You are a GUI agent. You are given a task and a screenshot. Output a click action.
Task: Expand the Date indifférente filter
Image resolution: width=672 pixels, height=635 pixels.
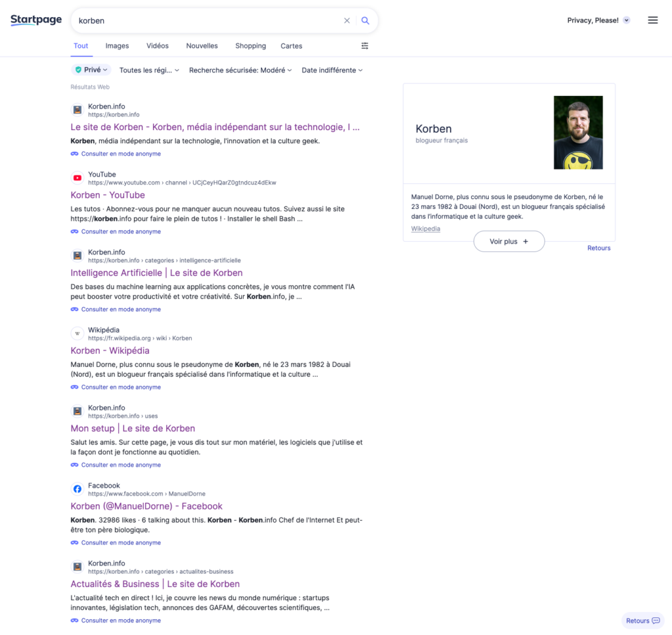click(x=332, y=70)
